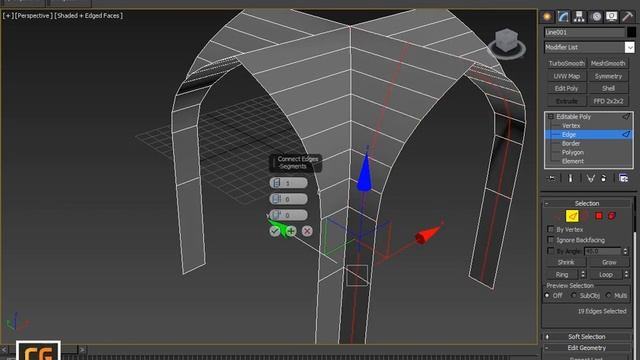Click the Loop spinner arrows
Viewport: 640px width, 360px height.
pos(627,274)
